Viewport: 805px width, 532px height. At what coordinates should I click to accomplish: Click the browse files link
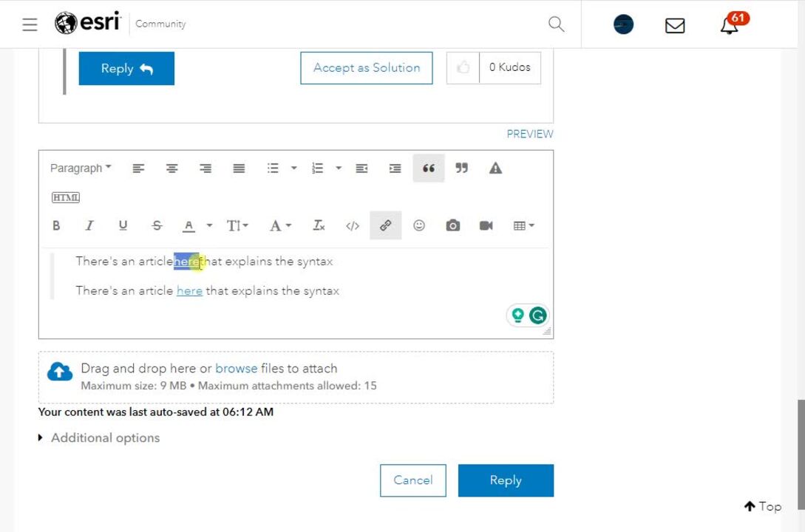237,369
